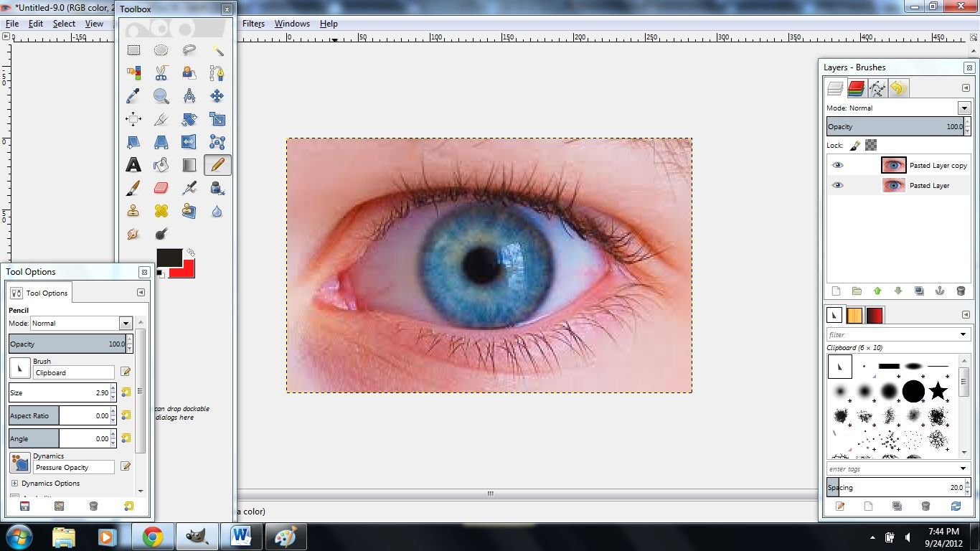Open the Filters menu
The width and height of the screenshot is (980, 551).
tap(253, 24)
